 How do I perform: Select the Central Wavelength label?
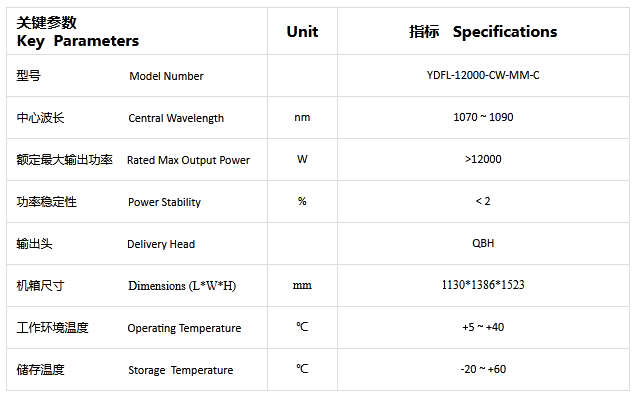(x=176, y=118)
